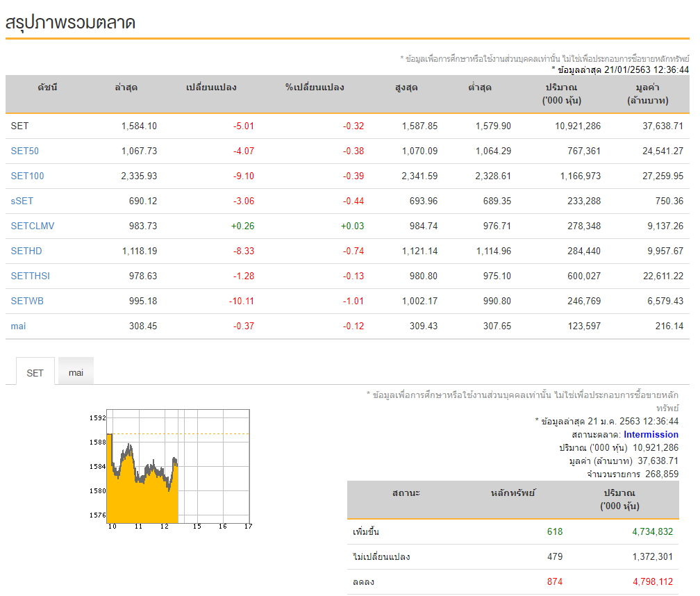
Task: Click the ล่าสุด column header
Action: click(126, 88)
